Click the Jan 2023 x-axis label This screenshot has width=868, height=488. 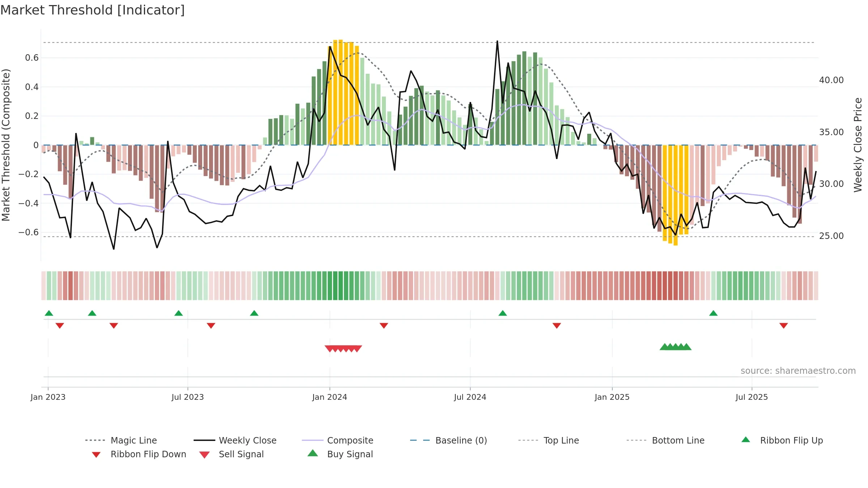pyautogui.click(x=48, y=397)
